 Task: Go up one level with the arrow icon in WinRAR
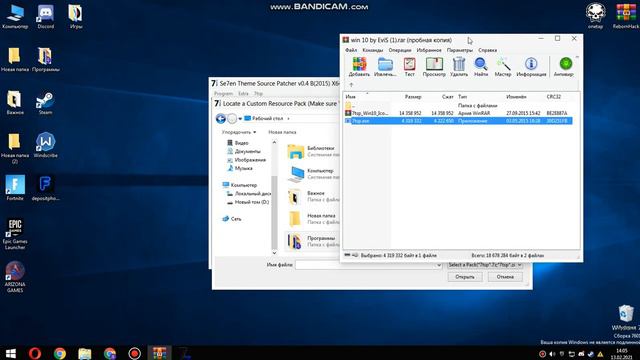click(351, 85)
